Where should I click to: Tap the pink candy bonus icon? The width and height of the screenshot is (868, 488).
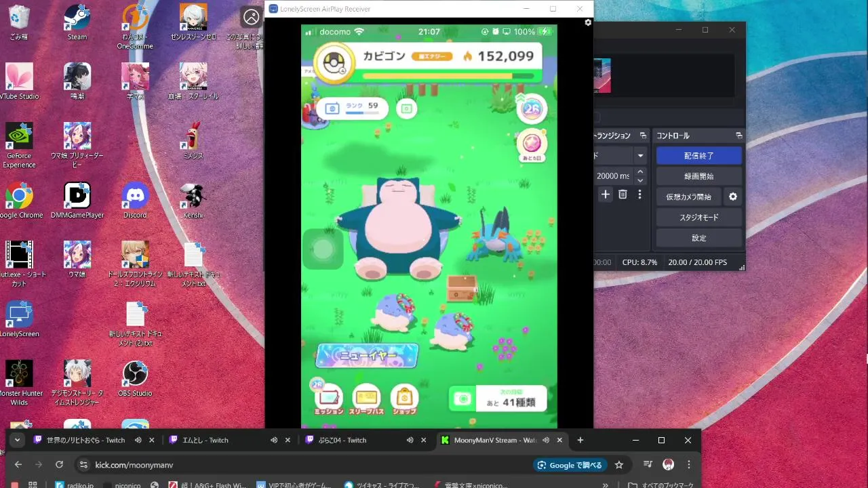[x=532, y=143]
